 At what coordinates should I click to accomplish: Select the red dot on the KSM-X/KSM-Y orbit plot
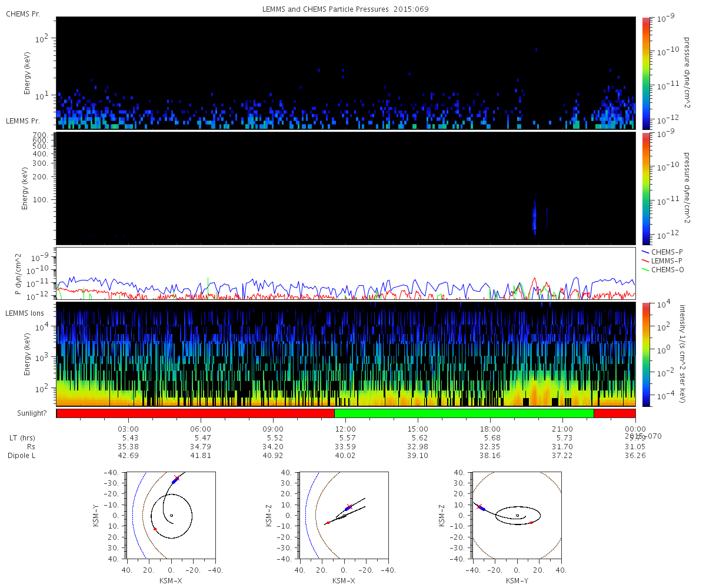(155, 529)
